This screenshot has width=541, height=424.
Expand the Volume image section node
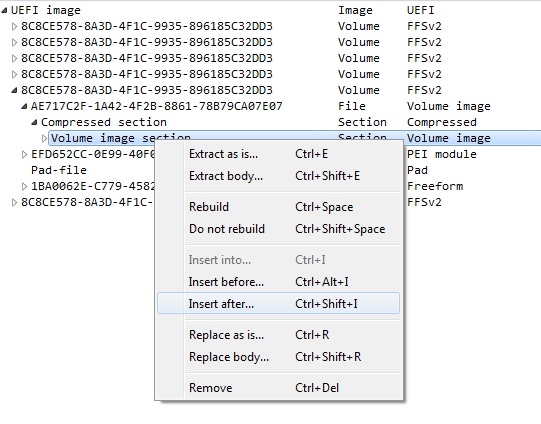[x=44, y=138]
